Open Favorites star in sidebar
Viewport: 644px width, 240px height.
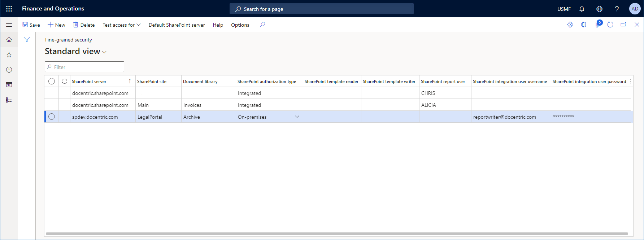click(9, 55)
